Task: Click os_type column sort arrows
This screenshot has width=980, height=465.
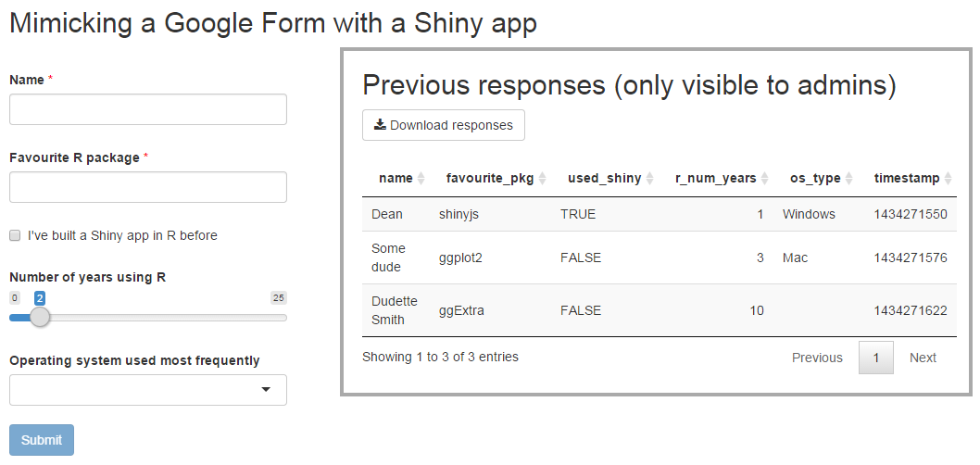Action: click(848, 179)
